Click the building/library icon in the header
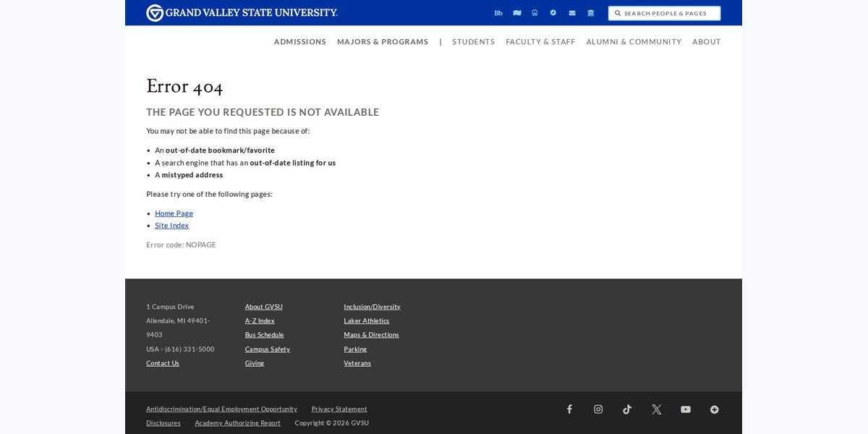868x434 pixels. click(591, 13)
